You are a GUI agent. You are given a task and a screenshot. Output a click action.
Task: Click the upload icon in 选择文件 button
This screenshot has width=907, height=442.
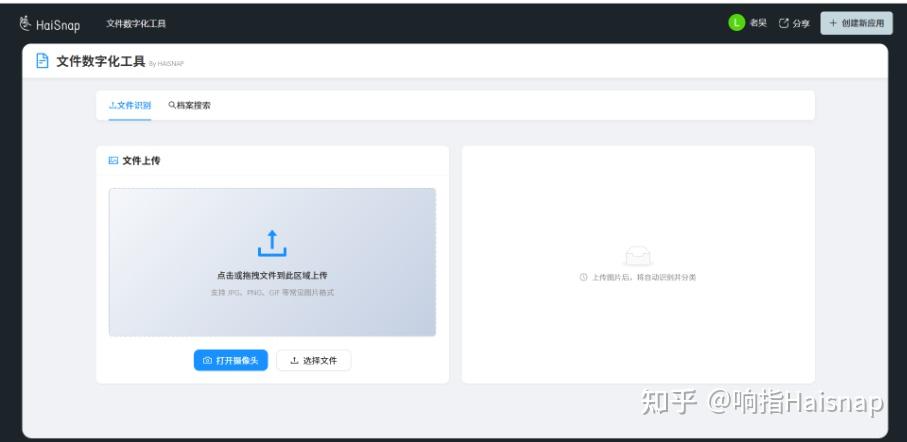click(294, 360)
